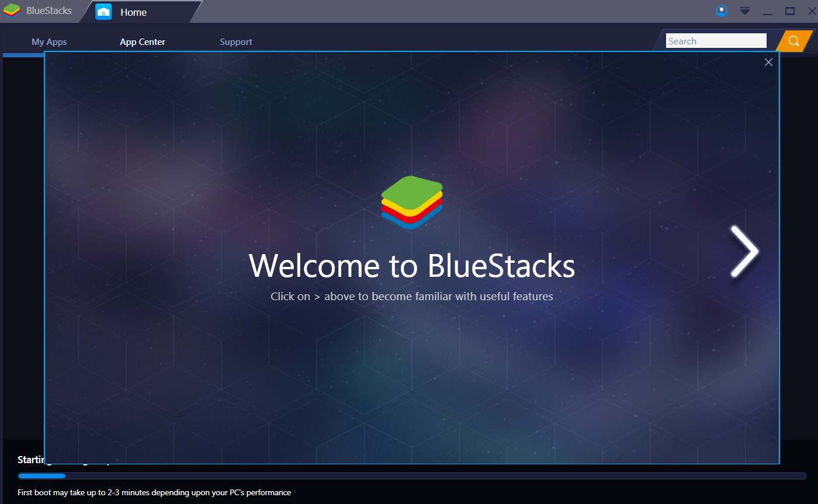Click the 'Click on > above' instruction text
Screen dimensions: 818x504
click(x=412, y=296)
